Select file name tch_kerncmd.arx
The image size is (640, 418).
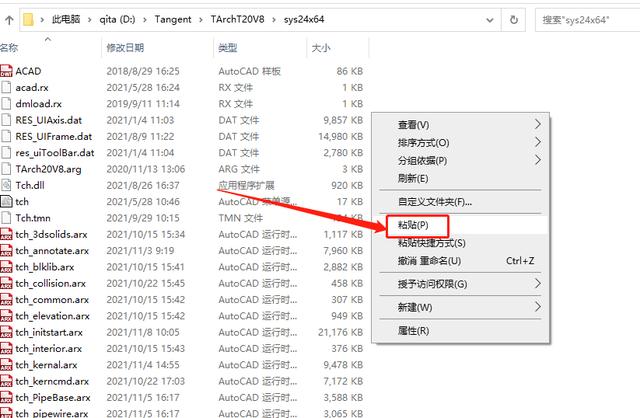tap(52, 381)
